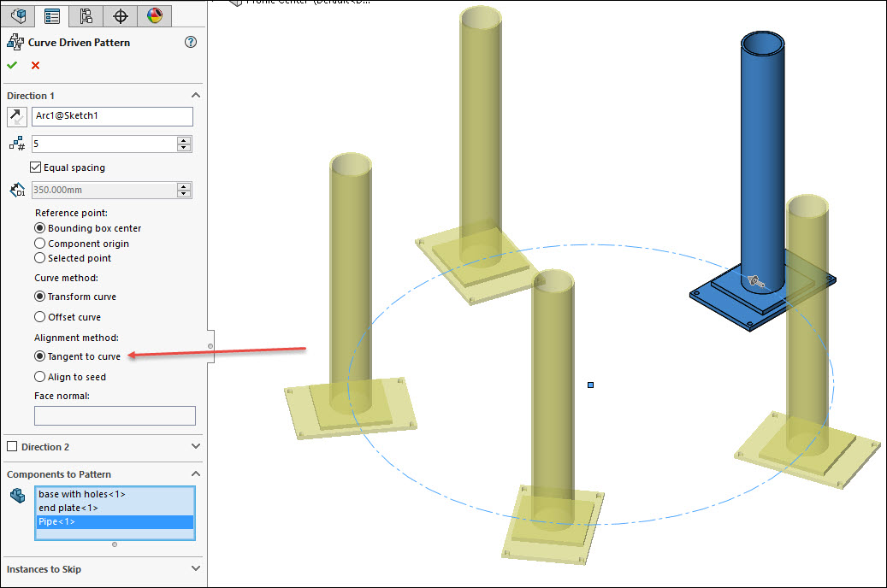
Task: Click the blue seed pipe component
Action: 763,164
